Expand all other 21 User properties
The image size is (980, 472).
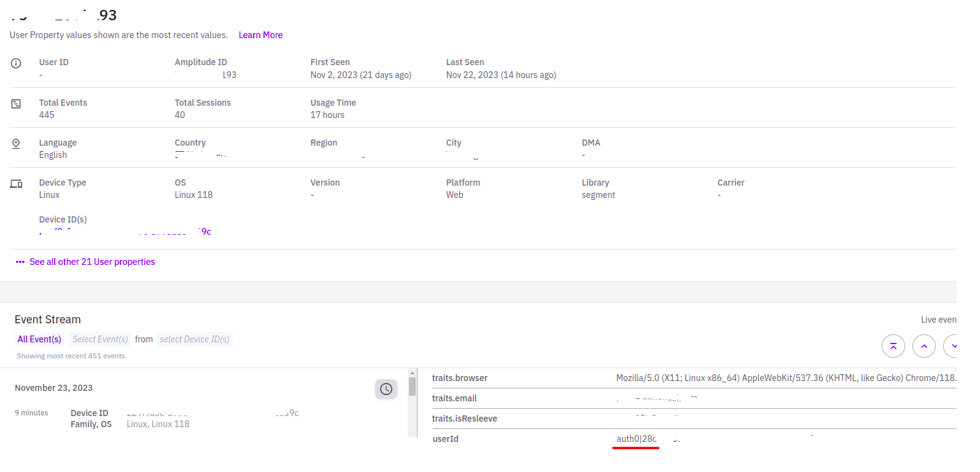pyautogui.click(x=92, y=262)
